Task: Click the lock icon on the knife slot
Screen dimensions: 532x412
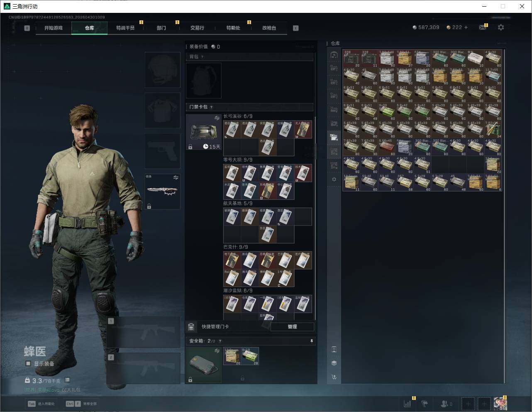Action: pos(149,206)
